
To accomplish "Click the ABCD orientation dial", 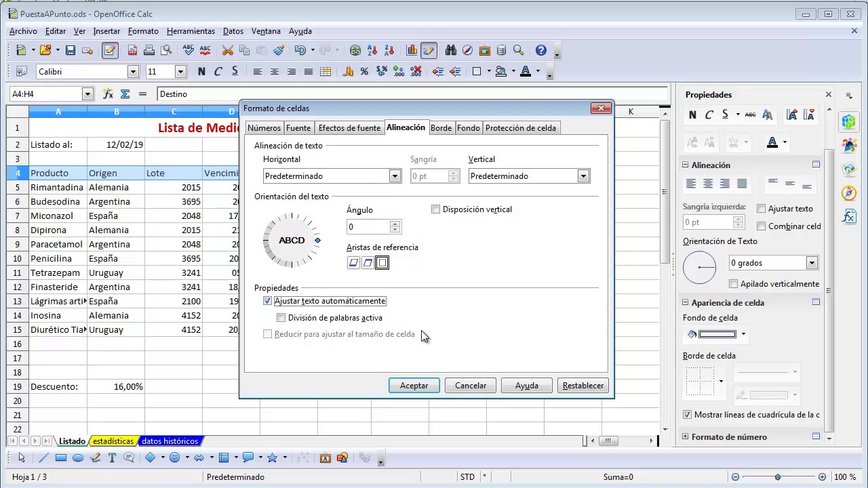I will (292, 241).
